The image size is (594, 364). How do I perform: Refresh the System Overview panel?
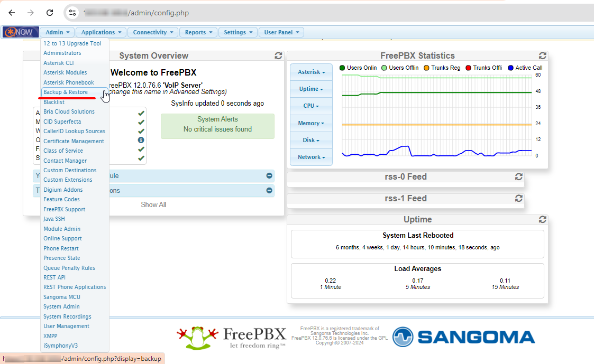pyautogui.click(x=278, y=55)
